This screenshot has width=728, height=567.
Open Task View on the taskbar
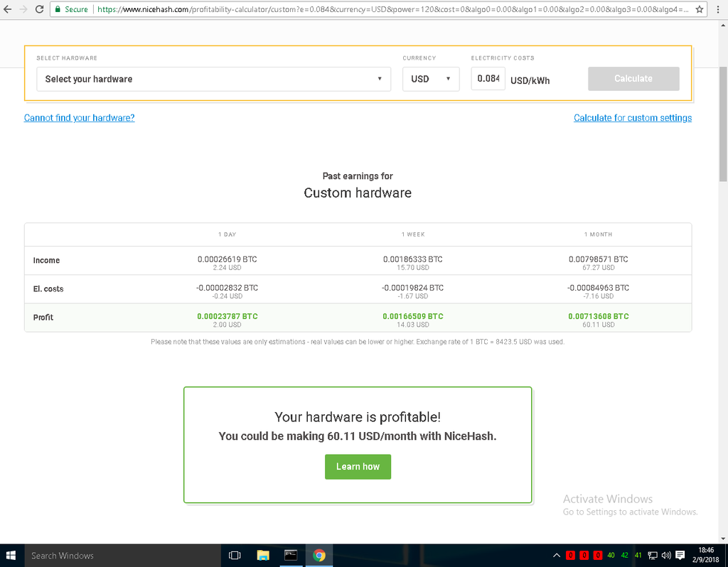235,556
